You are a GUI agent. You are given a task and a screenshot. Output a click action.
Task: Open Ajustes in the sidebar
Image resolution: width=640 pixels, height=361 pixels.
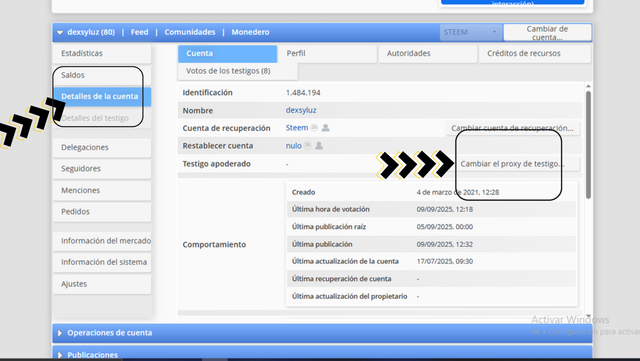point(102,284)
